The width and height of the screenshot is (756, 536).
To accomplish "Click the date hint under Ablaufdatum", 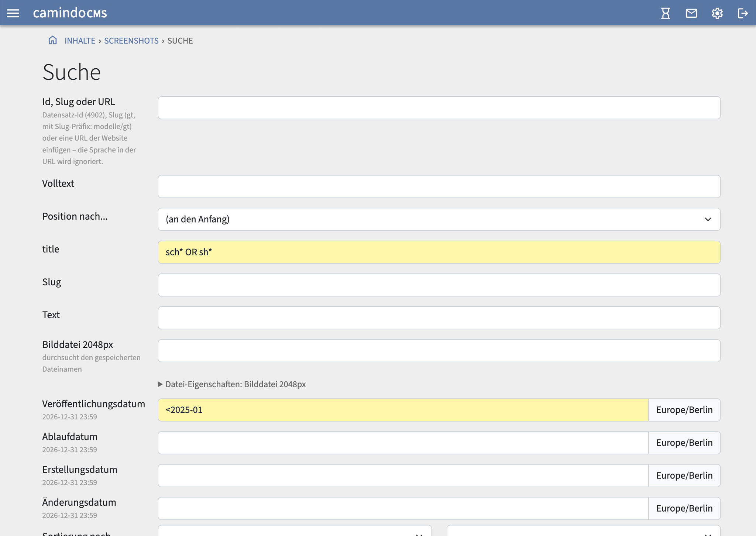I will click(69, 450).
